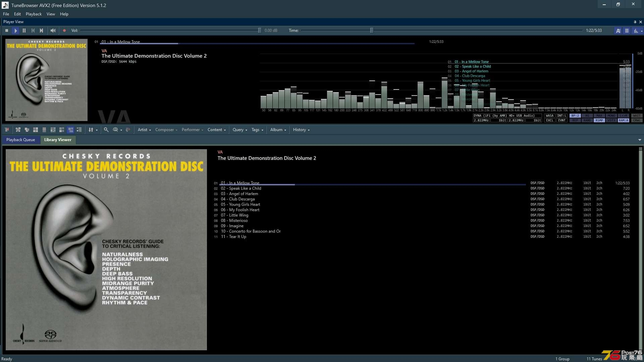Screen dimensions: 644x362
Task: Click the text/tag display icon in player view
Action: (618, 31)
